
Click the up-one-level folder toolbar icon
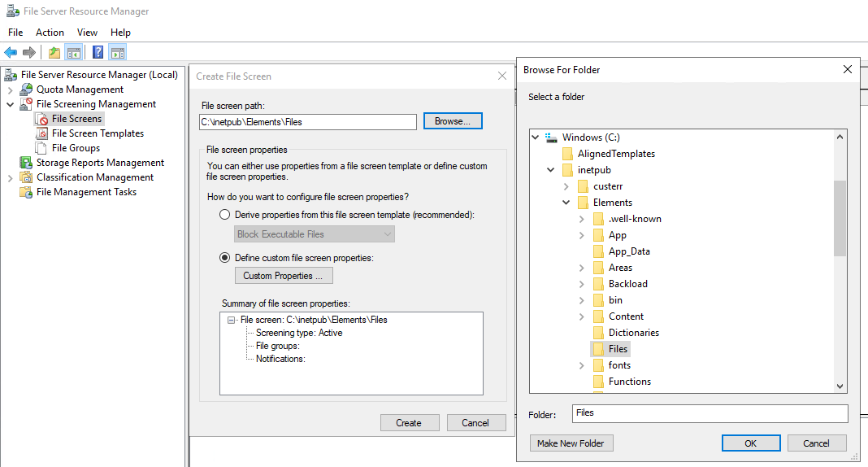click(54, 53)
